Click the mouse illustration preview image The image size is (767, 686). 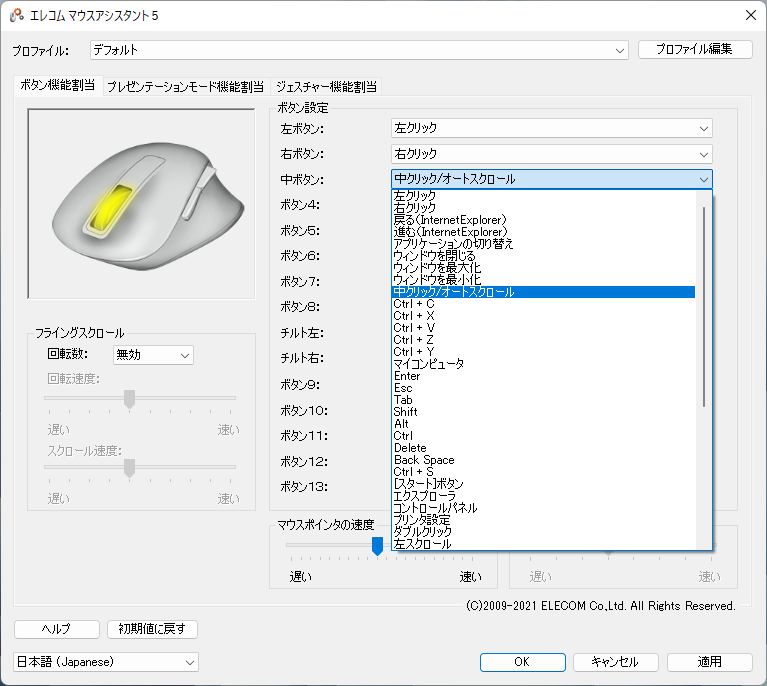click(x=141, y=204)
